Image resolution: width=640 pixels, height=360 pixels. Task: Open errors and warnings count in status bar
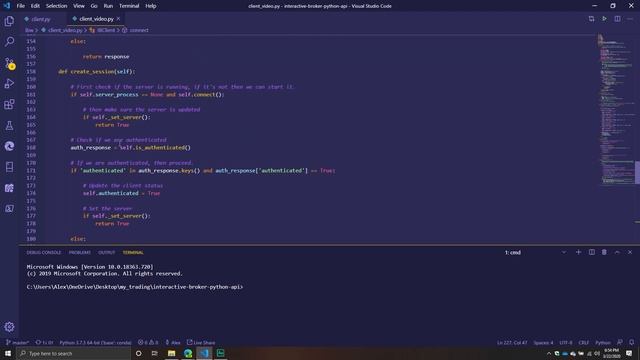(x=148, y=342)
